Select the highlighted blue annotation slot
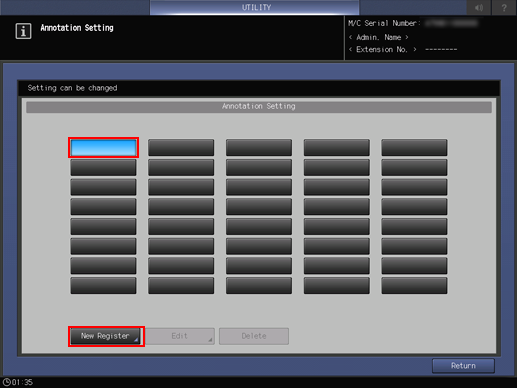This screenshot has width=517, height=388. 103,147
